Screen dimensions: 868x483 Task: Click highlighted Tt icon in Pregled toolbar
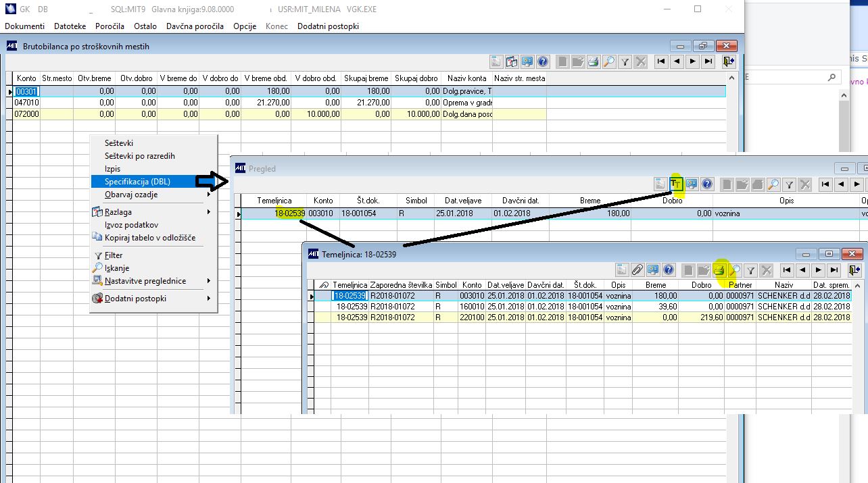tap(675, 184)
